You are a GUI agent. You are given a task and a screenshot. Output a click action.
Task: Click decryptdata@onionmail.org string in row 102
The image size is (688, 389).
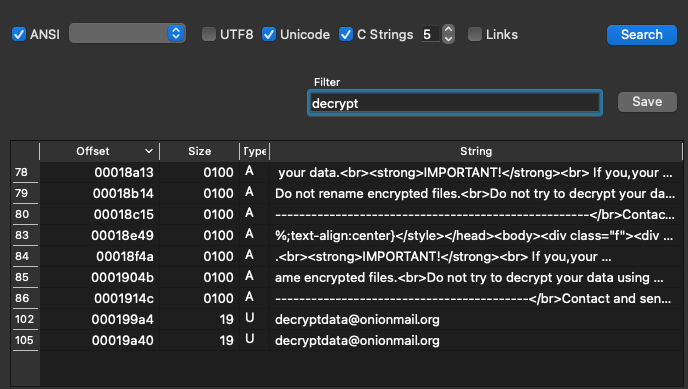pyautogui.click(x=357, y=320)
